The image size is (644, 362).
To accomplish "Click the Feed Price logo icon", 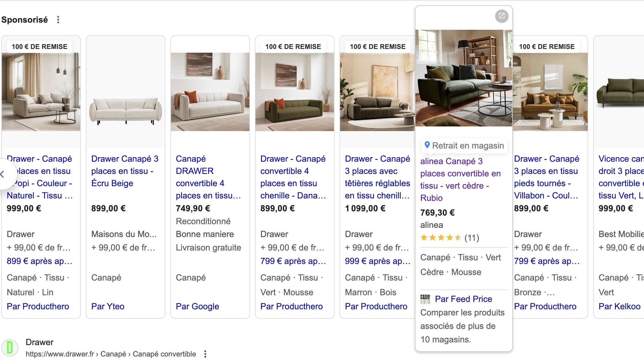I will [425, 299].
